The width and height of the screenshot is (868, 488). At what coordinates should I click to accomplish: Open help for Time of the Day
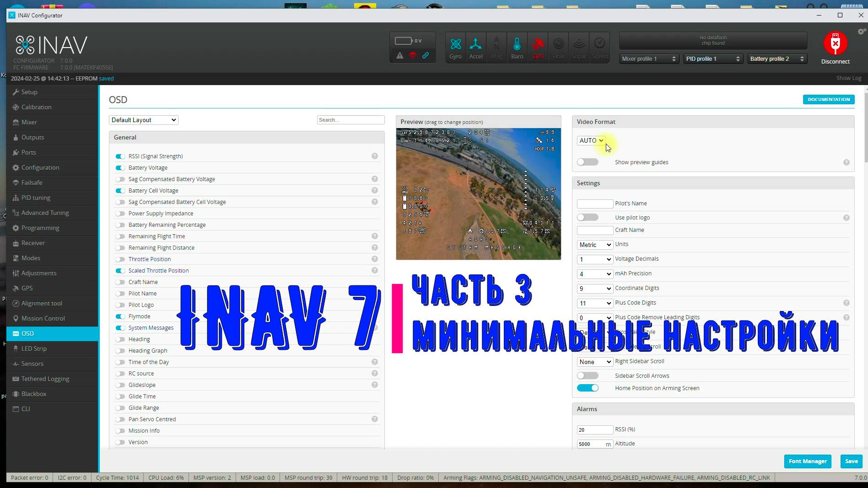(375, 362)
